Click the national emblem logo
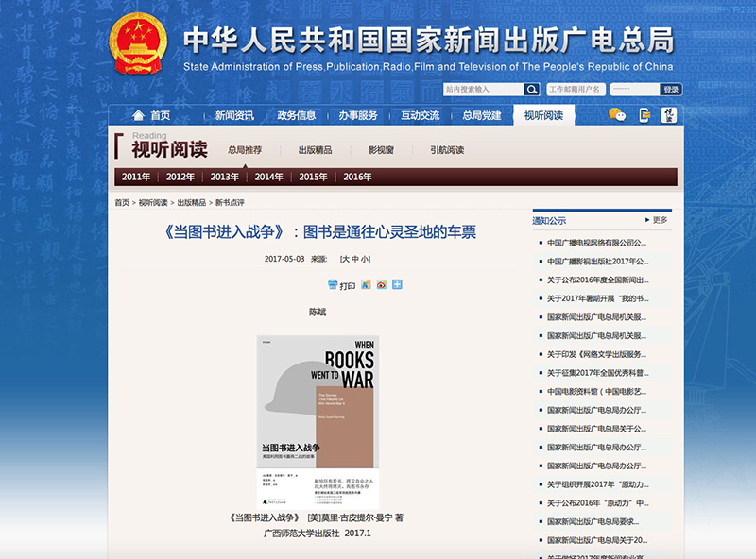 click(138, 43)
